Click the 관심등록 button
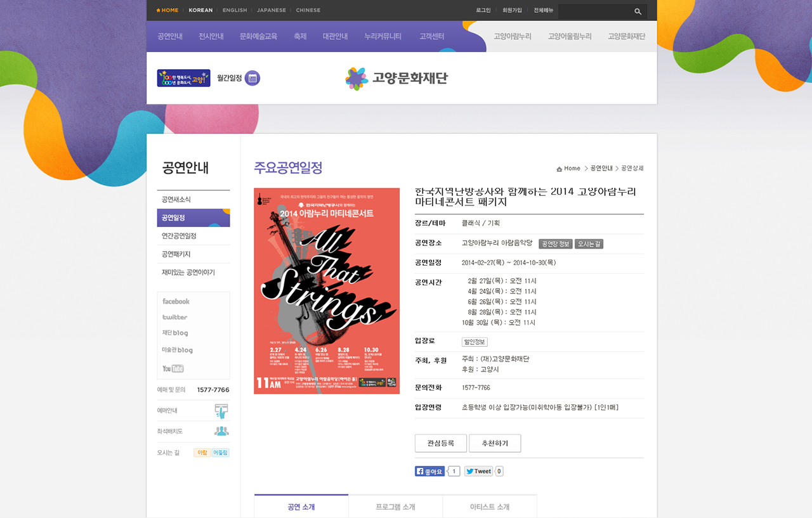Image resolution: width=812 pixels, height=518 pixels. tap(441, 443)
